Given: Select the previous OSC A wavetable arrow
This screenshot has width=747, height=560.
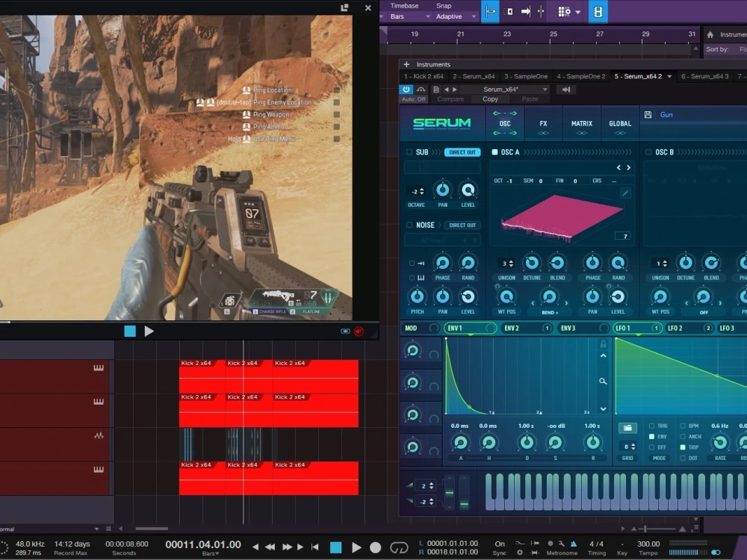Looking at the screenshot, I should point(619,167).
